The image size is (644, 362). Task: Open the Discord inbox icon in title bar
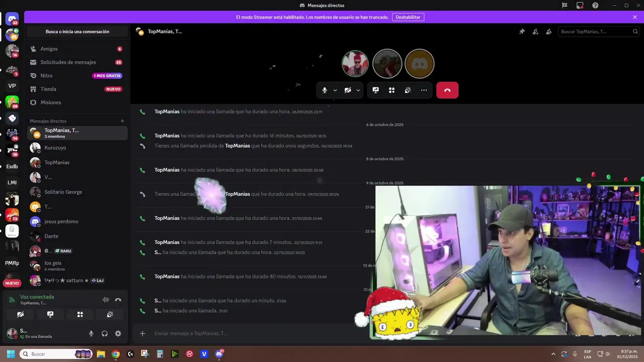click(580, 5)
